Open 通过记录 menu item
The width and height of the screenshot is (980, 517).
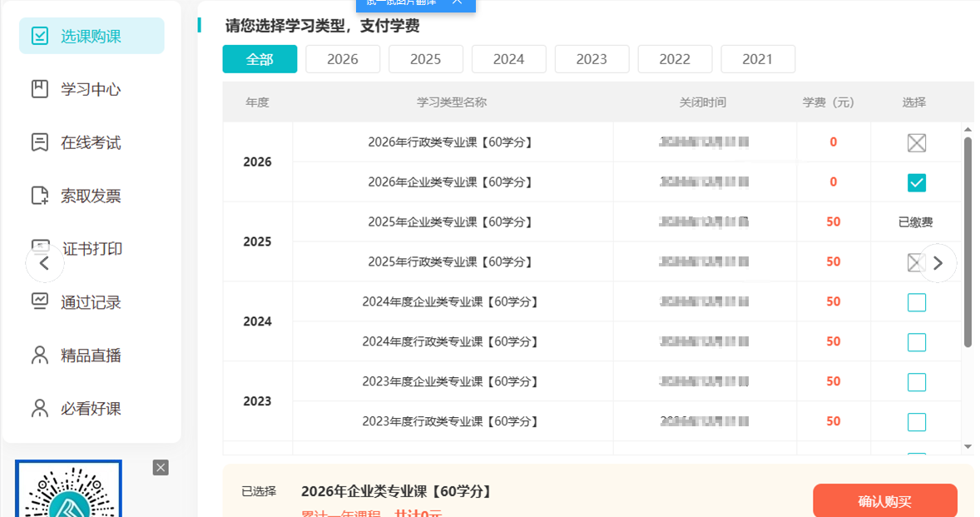92,302
